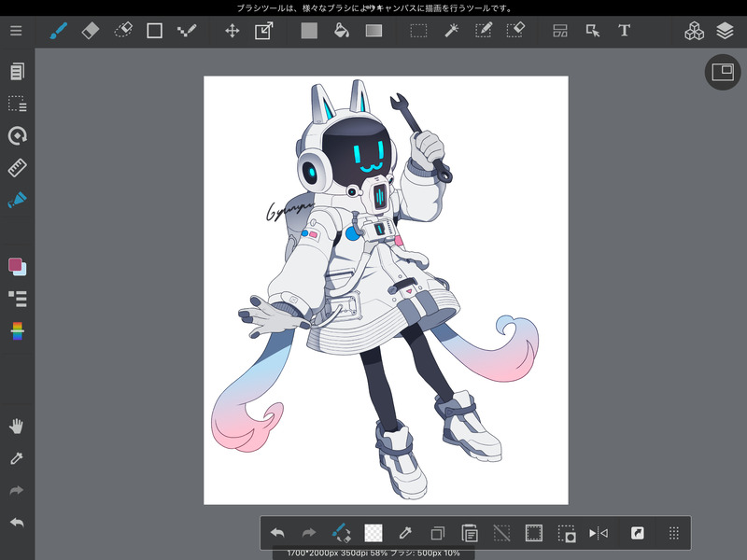Select the rectangle shape tool
The height and width of the screenshot is (560, 747).
[x=154, y=31]
